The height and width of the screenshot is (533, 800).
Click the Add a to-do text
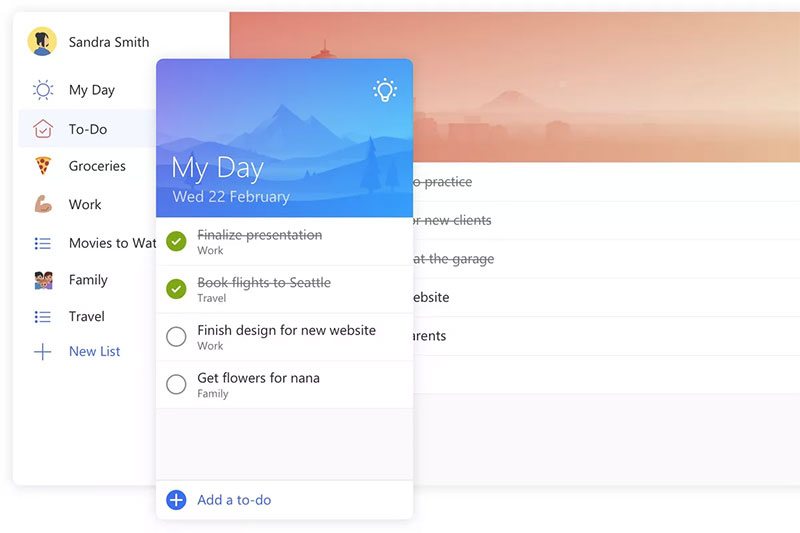tap(234, 500)
